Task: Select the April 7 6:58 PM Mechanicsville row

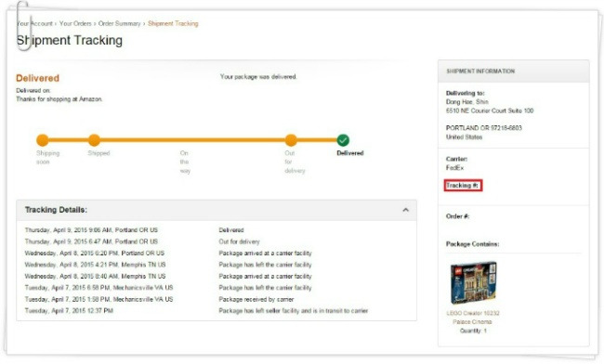Action: 217,288
